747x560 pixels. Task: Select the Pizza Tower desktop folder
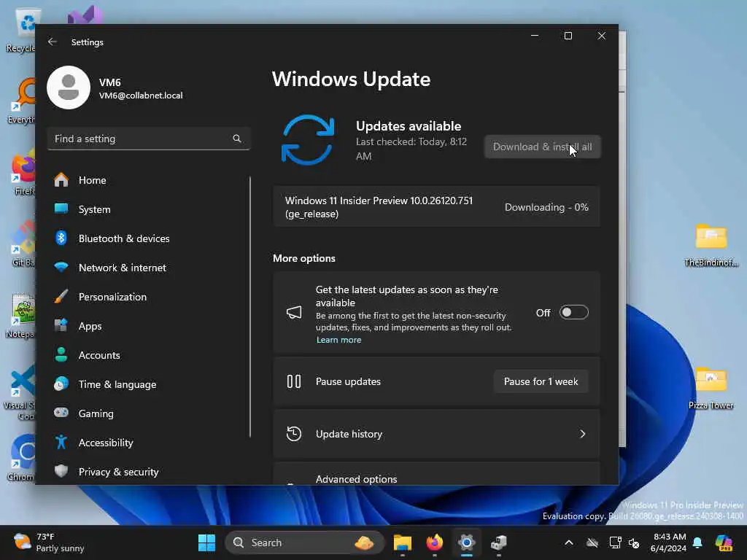[x=711, y=388]
